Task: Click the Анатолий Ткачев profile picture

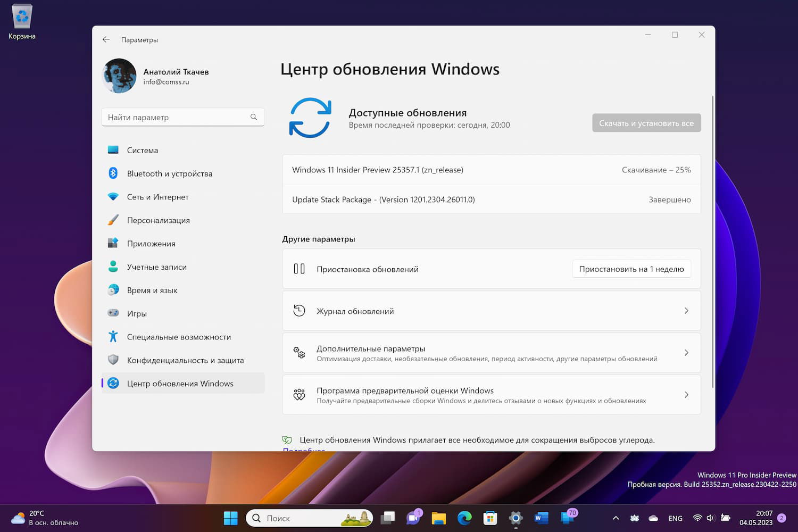Action: (119, 76)
